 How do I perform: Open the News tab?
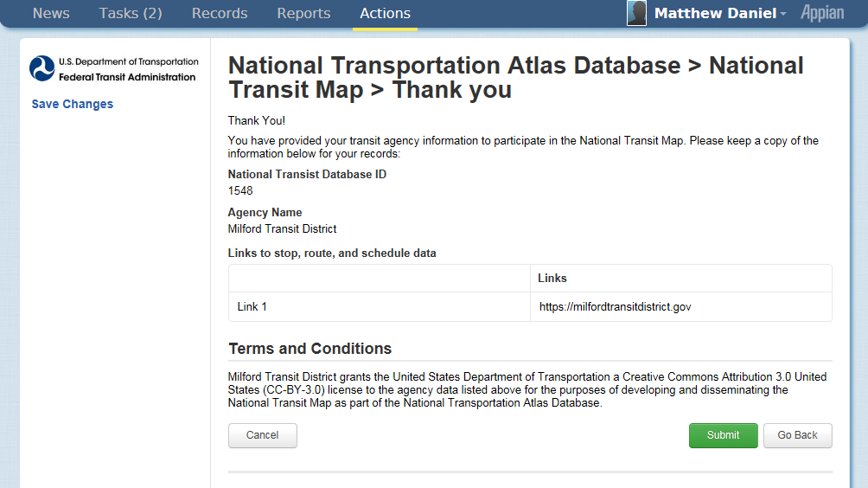click(51, 14)
